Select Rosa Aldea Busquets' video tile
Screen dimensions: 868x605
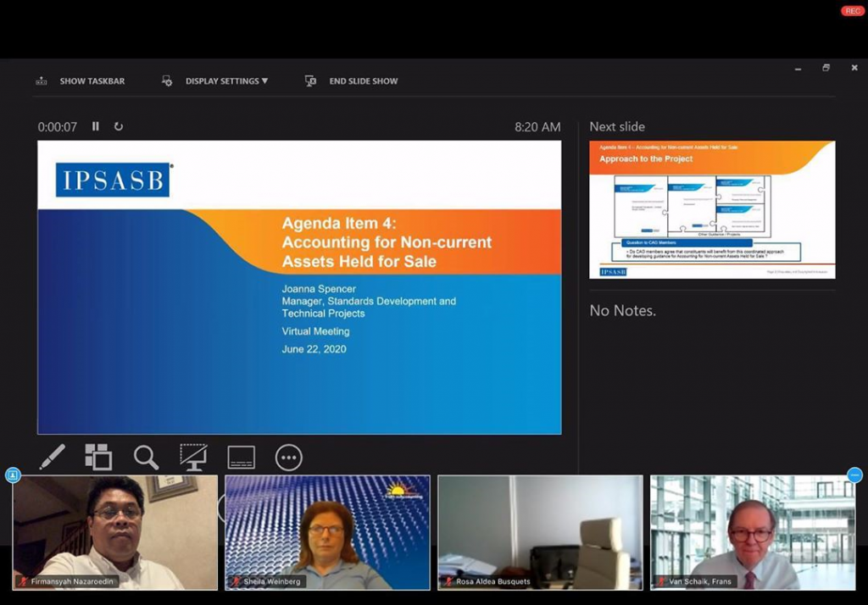(540, 532)
